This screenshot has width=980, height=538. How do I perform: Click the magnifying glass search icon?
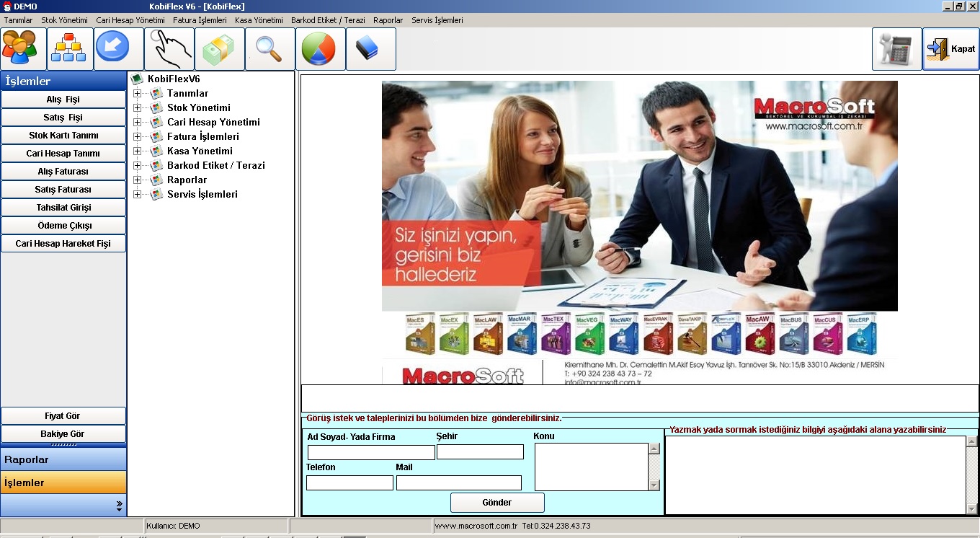tap(269, 49)
